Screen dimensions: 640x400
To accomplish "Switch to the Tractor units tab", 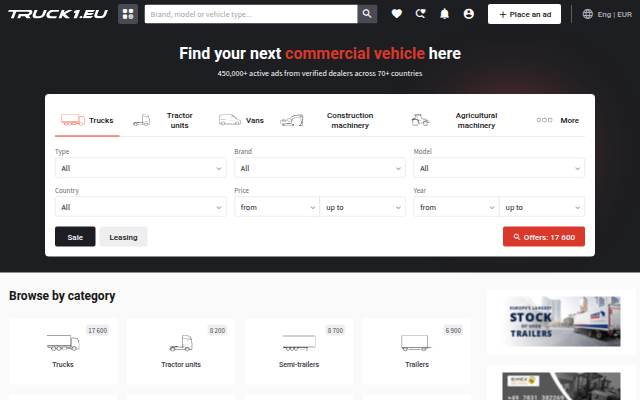I will [163, 120].
